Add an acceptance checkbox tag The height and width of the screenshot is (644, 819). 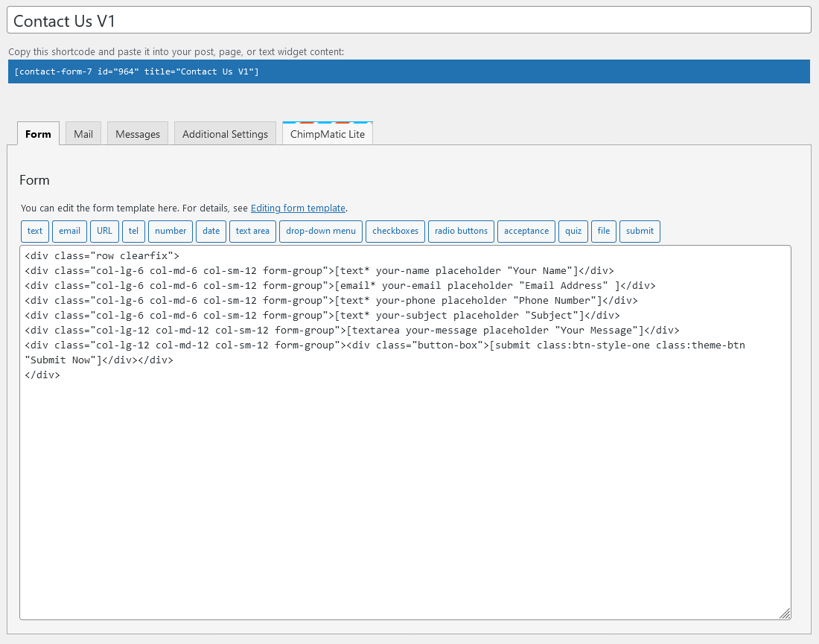coord(526,231)
